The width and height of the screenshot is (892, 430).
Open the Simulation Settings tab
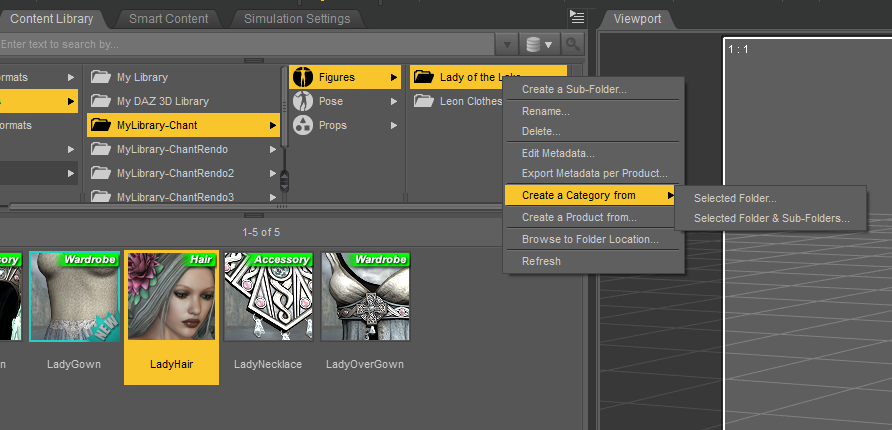296,19
